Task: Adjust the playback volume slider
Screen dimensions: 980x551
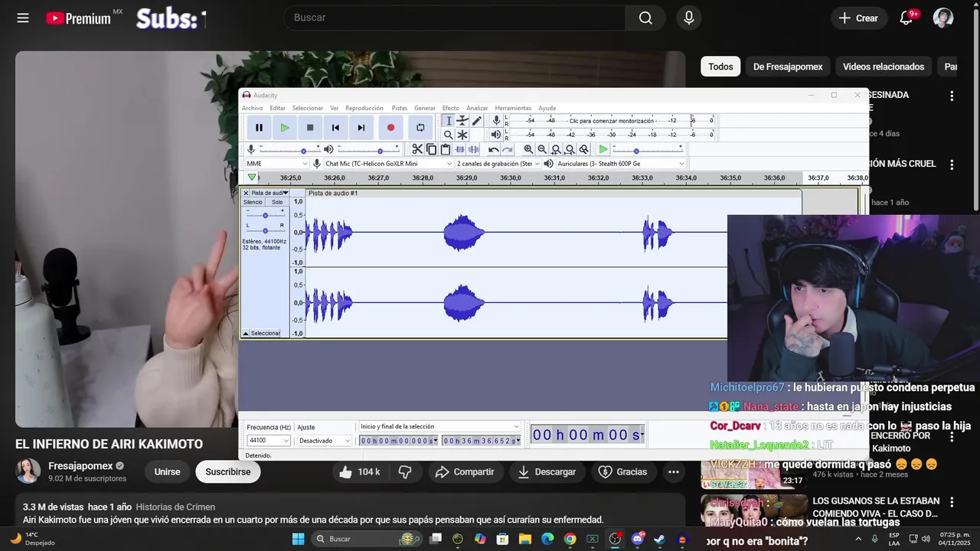Action: 371,149
